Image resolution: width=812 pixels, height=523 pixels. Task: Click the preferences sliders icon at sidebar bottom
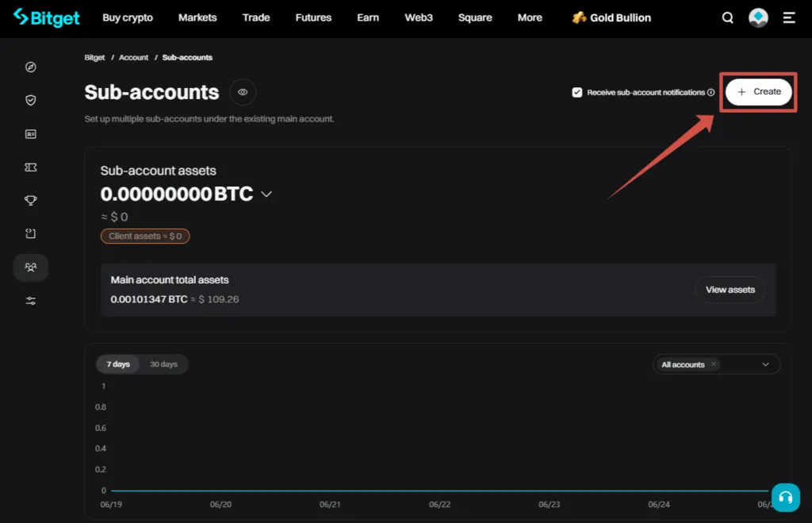30,301
